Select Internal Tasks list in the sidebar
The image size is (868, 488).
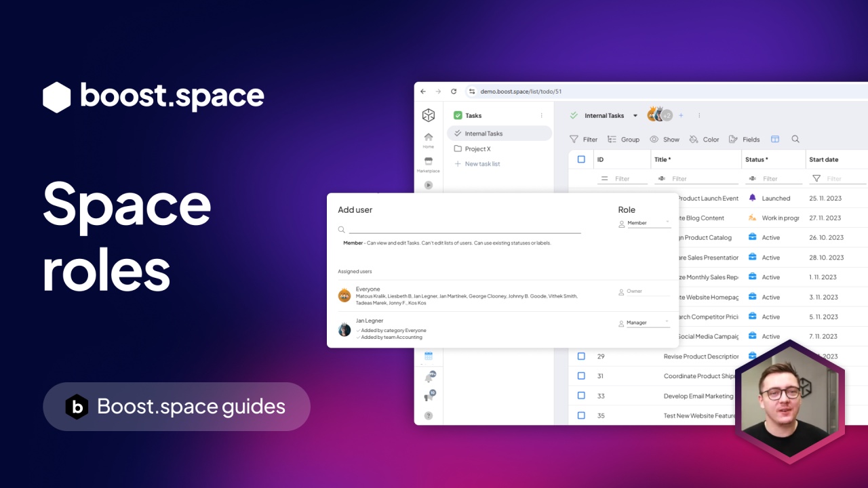click(499, 134)
